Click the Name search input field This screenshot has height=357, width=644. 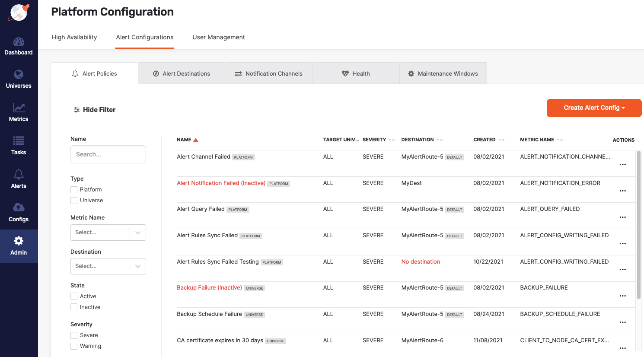click(108, 154)
